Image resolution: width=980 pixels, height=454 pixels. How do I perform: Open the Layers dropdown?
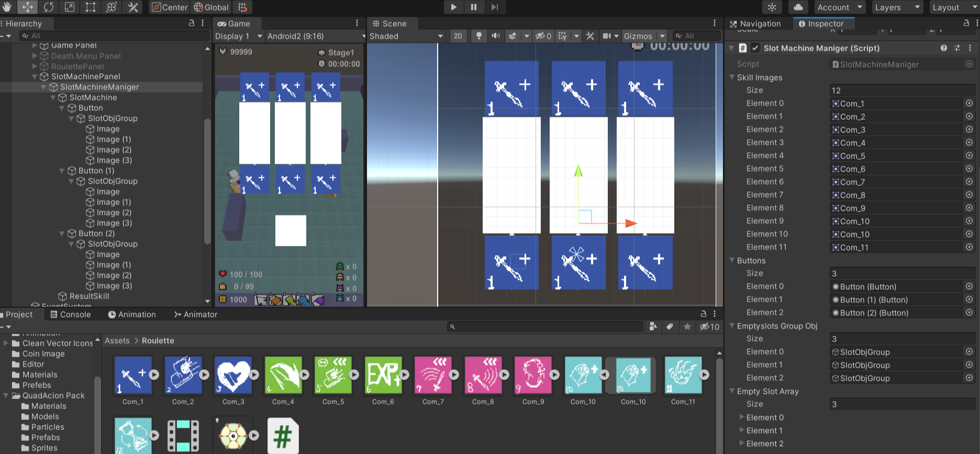pos(897,7)
